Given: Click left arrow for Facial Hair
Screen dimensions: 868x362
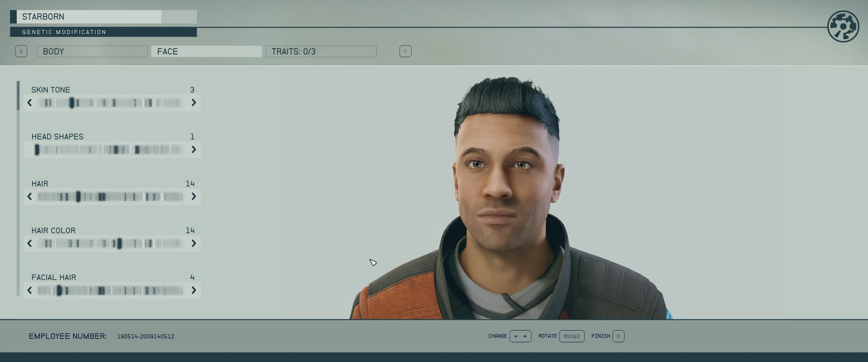Looking at the screenshot, I should pyautogui.click(x=30, y=290).
